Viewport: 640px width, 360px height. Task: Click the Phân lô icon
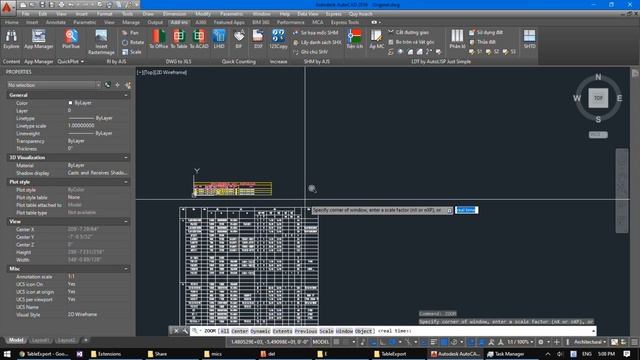(x=457, y=39)
